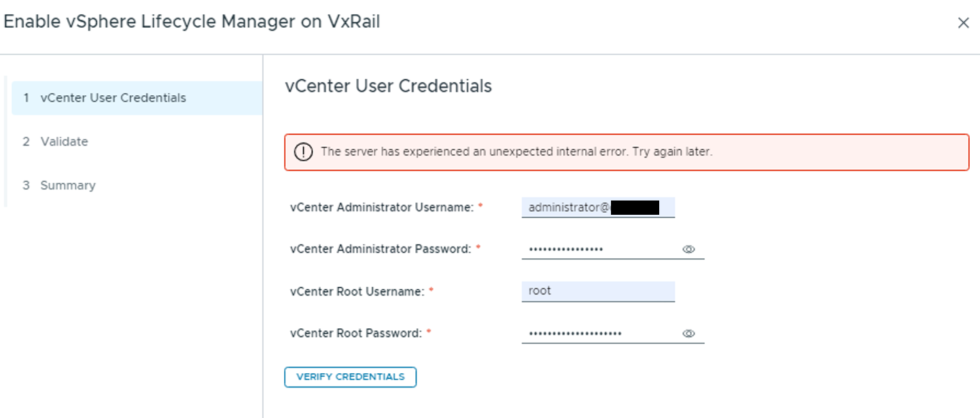980x418 pixels.
Task: Hide the root password using its eye toggle
Action: pos(688,333)
